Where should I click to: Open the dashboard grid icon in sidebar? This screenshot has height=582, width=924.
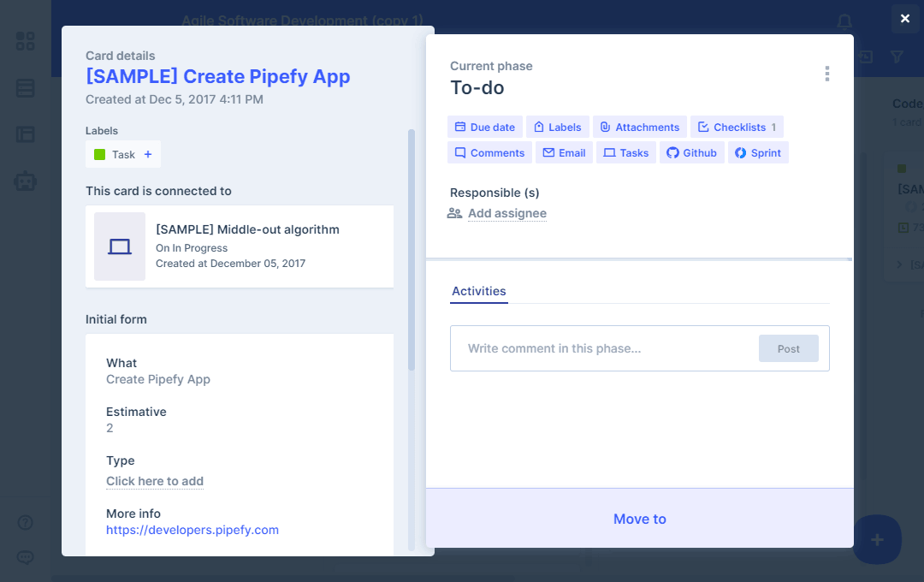coord(26,41)
